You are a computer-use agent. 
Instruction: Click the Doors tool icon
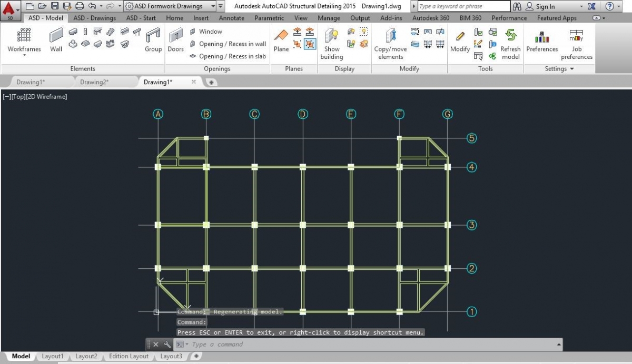point(175,40)
